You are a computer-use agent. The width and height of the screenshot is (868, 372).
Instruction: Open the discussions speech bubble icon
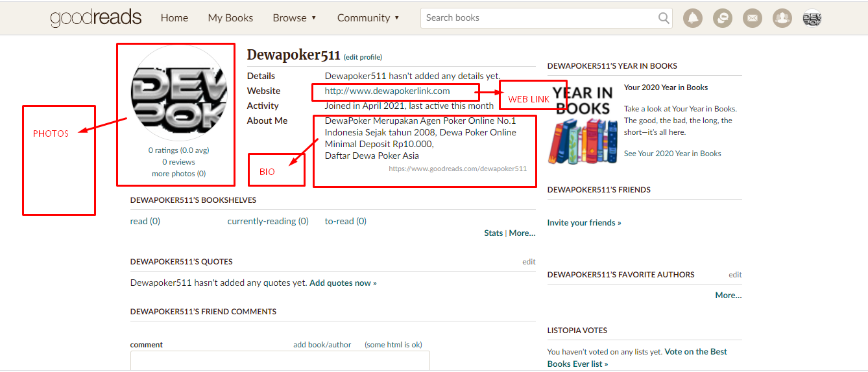(x=722, y=18)
